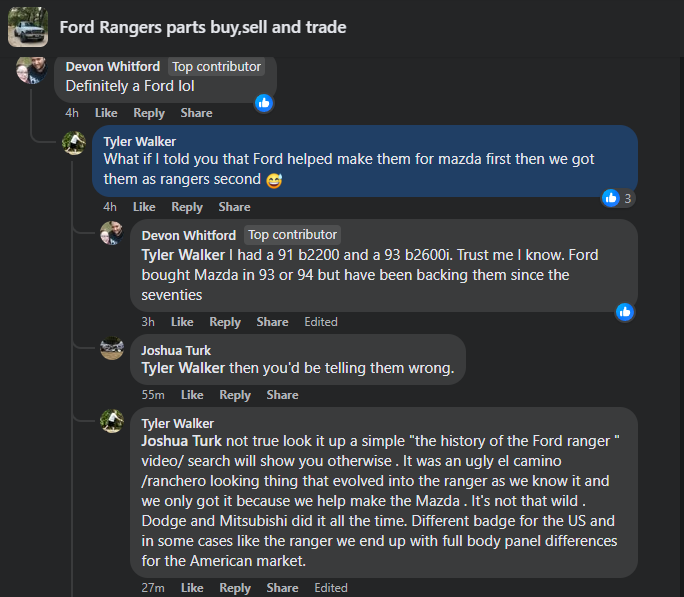
Task: Click the like reaction on the 'Definitely a Ford lol' comment
Action: click(x=264, y=102)
